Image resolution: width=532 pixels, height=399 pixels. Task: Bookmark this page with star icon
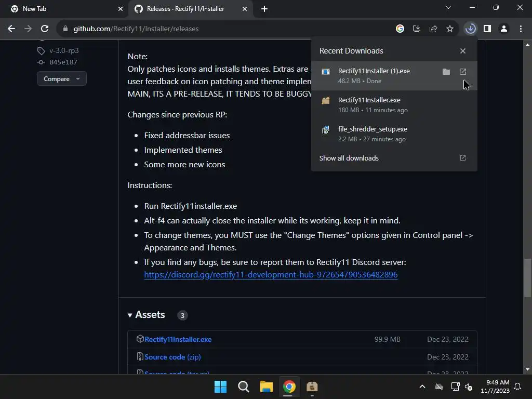(x=450, y=29)
